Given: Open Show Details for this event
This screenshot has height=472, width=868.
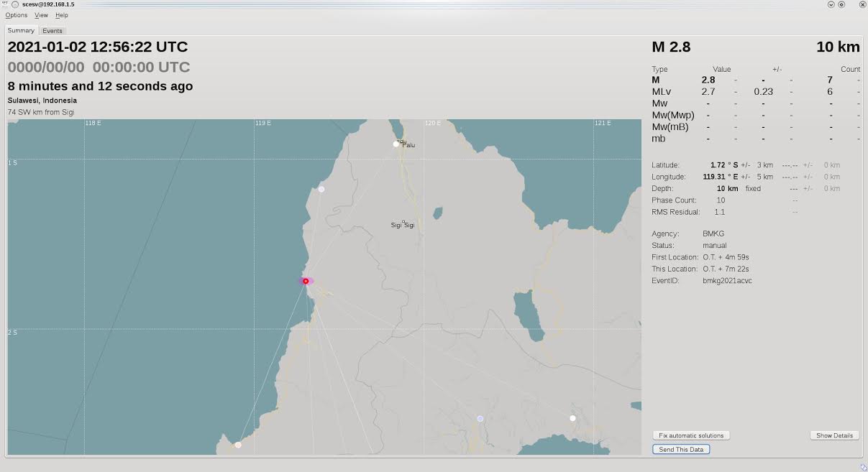Looking at the screenshot, I should point(834,435).
